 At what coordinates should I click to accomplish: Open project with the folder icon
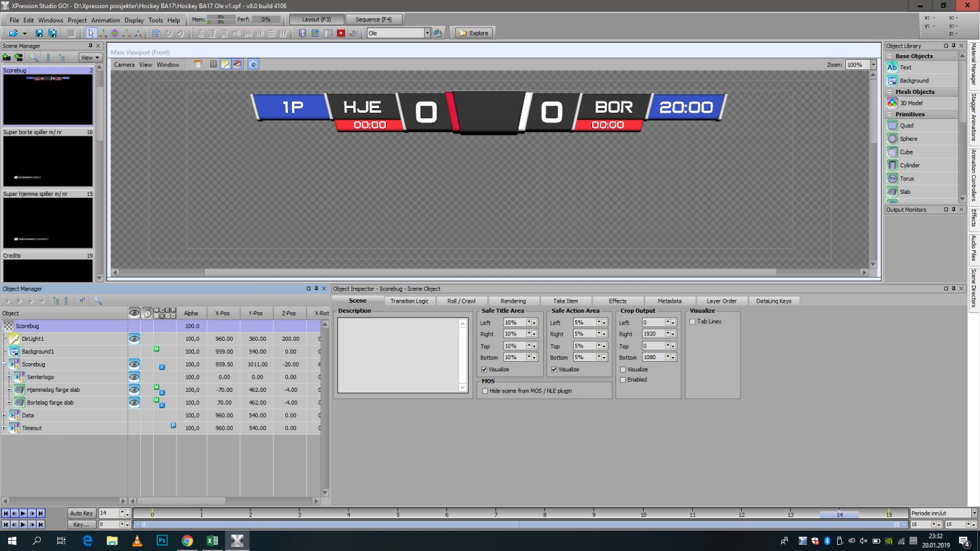point(14,33)
